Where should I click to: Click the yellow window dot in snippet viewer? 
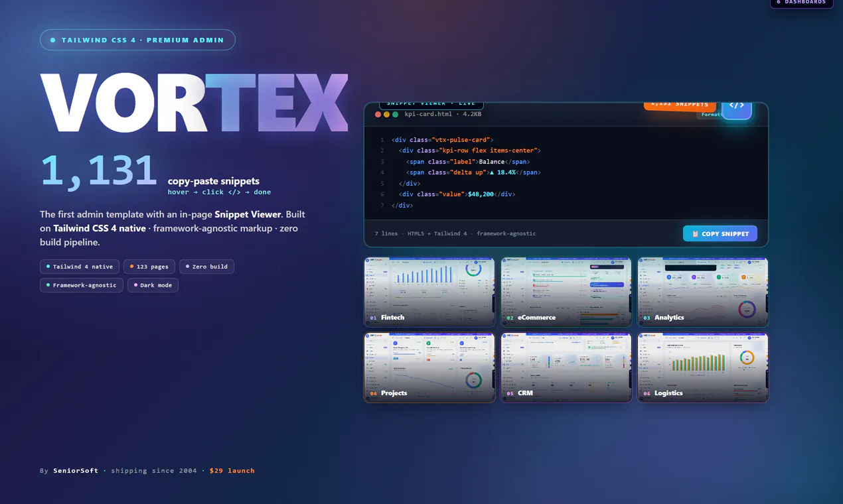(386, 115)
